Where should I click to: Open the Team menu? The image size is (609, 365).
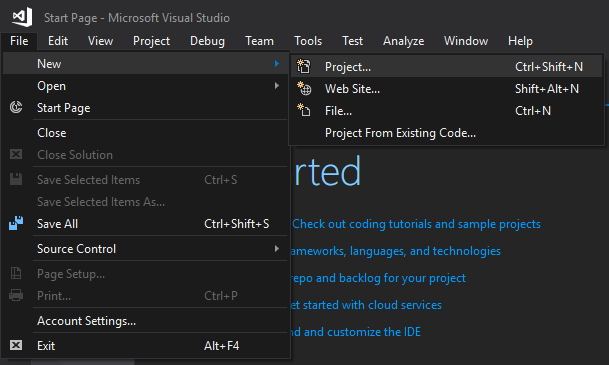coord(259,41)
